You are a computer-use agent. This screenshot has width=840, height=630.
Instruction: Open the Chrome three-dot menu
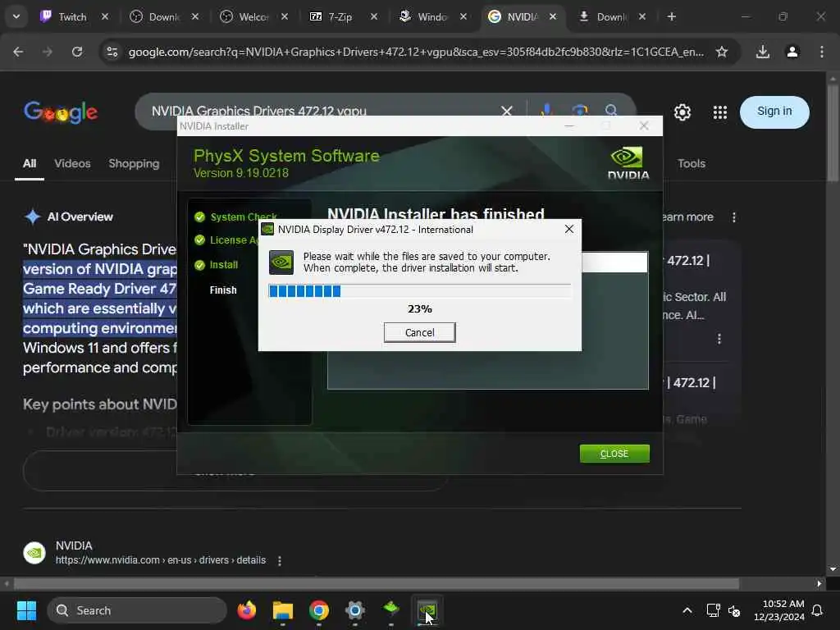click(822, 52)
